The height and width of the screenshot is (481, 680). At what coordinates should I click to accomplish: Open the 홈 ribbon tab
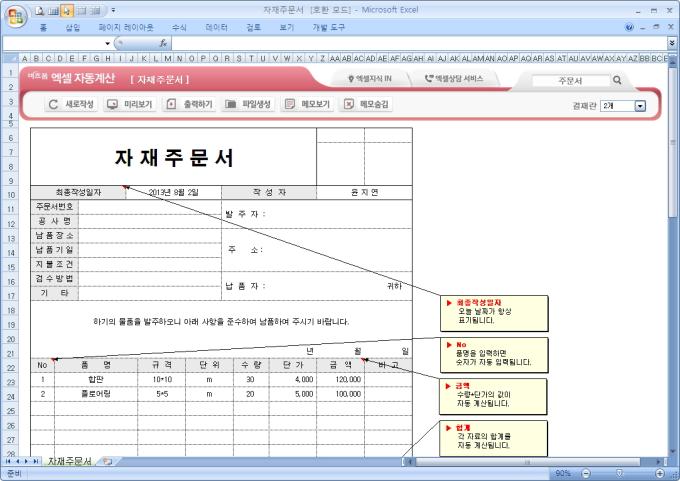coord(43,27)
